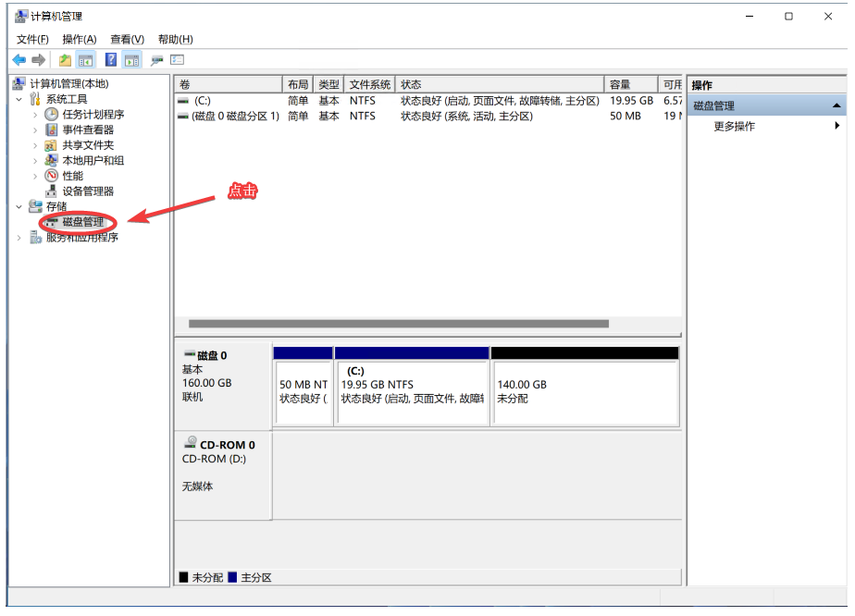Click the CD-ROM 0 disc icon
This screenshot has height=616, width=855.
191,443
